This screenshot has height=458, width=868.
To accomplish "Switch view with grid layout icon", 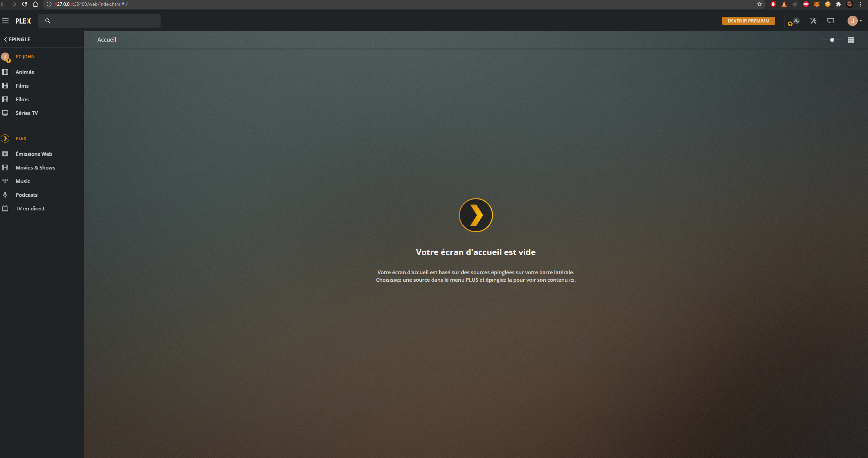I will pos(851,40).
